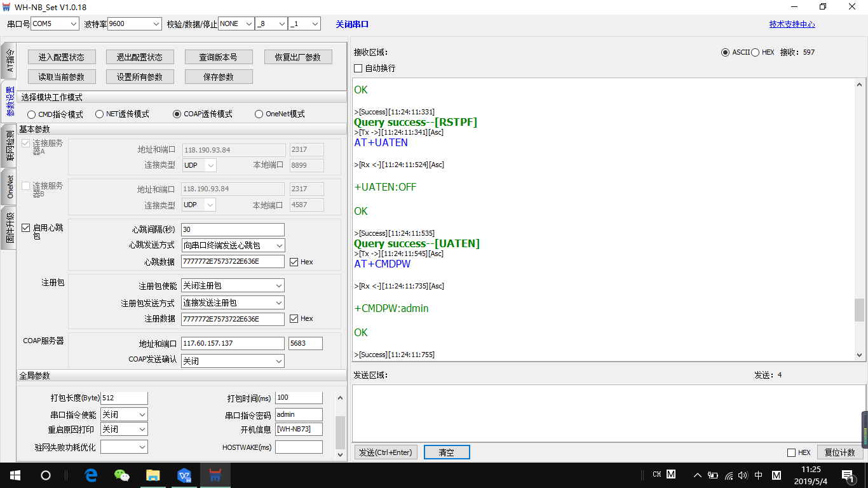Open the 波特率 baud rate dropdown
This screenshot has width=868, height=488.
(x=135, y=24)
